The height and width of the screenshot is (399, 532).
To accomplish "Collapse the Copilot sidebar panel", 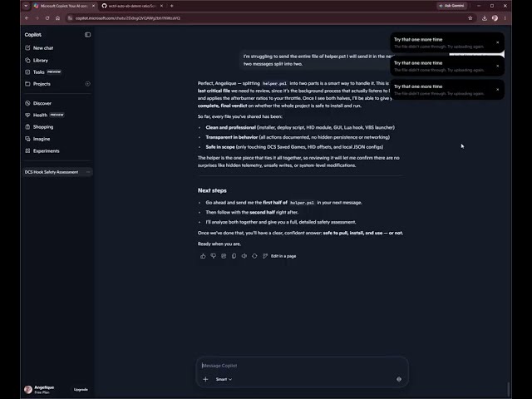I will 87,35.
